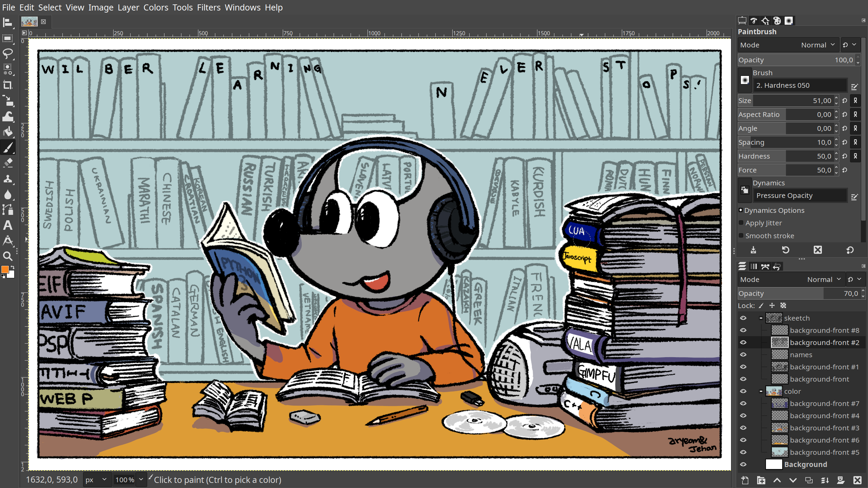
Task: Open the Device Status tab
Action: pyautogui.click(x=754, y=21)
